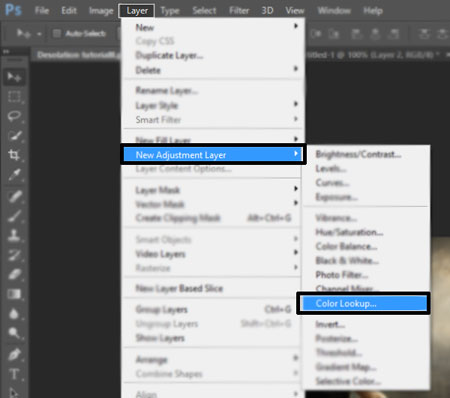Open the File menu
The image size is (450, 398).
[42, 11]
